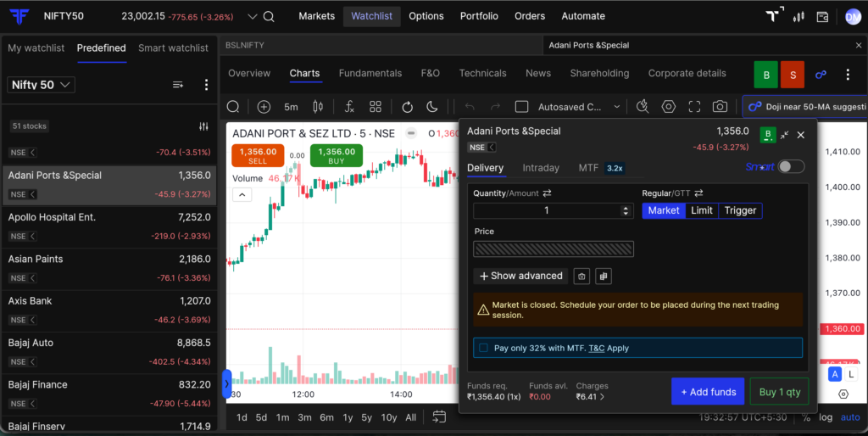Screen dimensions: 868x436
Task: Click the watchlist sort lines icon
Action: click(x=178, y=85)
